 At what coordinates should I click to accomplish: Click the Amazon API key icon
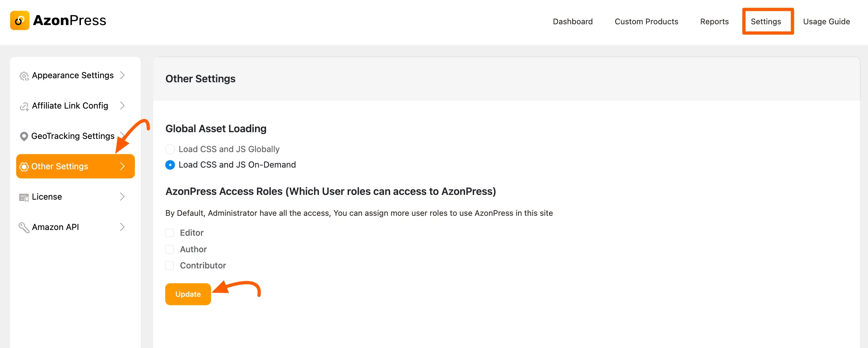(24, 228)
